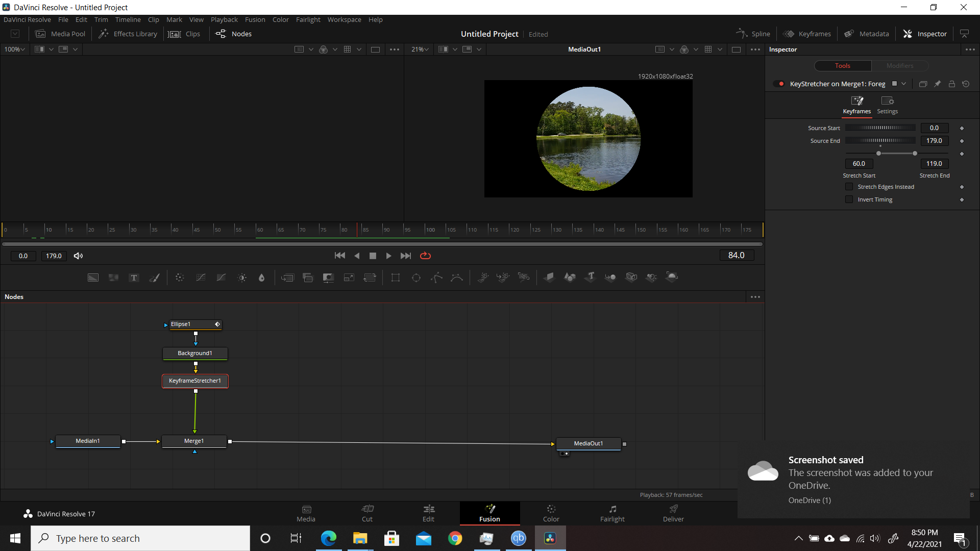Image resolution: width=980 pixels, height=551 pixels.
Task: Open the Nodes panel options menu
Action: click(755, 297)
